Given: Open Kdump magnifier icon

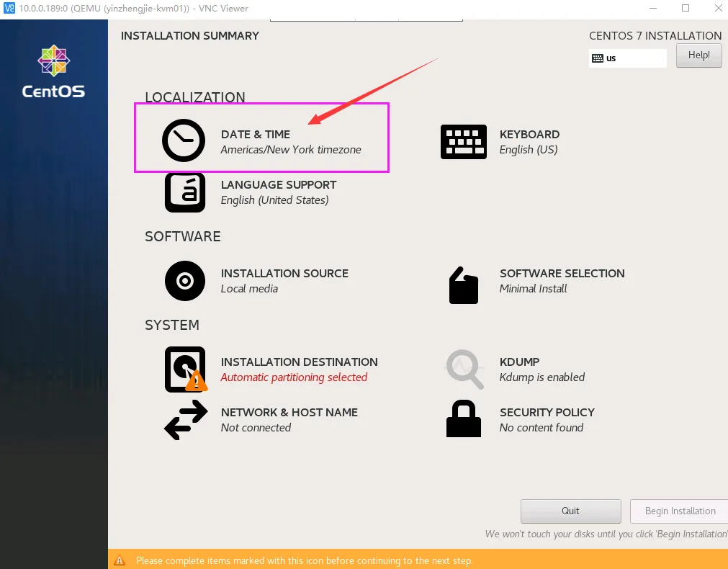Looking at the screenshot, I should point(464,369).
